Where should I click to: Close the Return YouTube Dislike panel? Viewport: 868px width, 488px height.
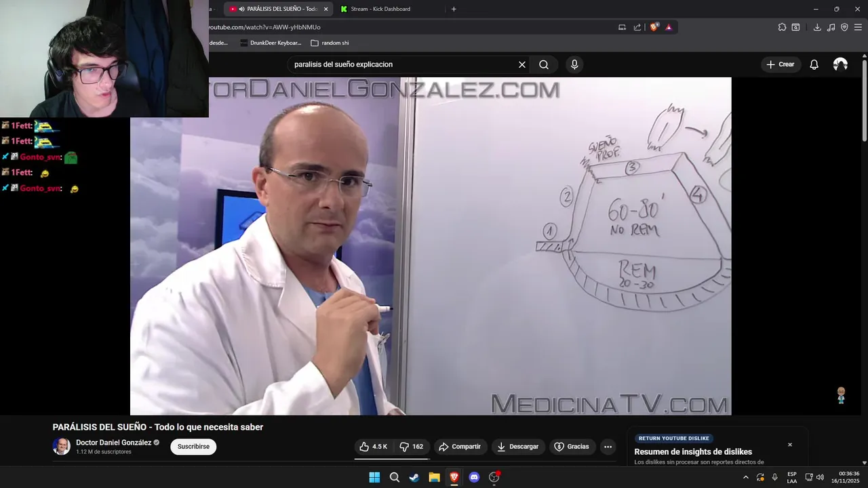789,445
